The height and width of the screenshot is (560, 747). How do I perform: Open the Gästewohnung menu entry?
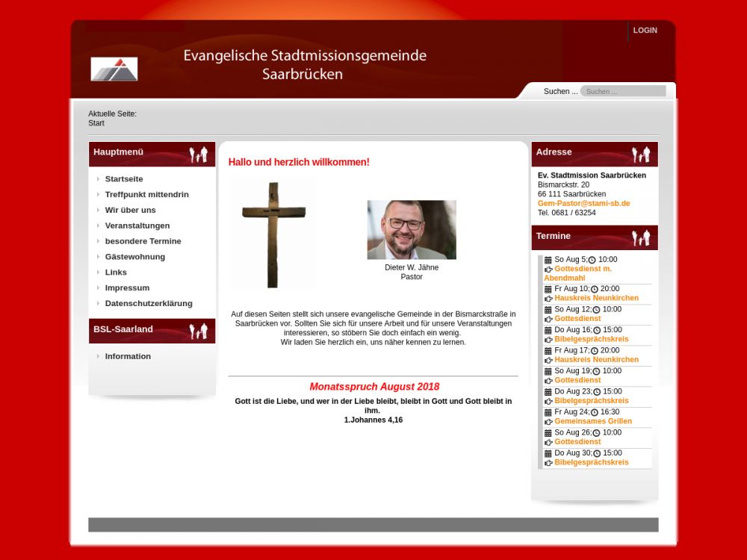[x=134, y=257]
